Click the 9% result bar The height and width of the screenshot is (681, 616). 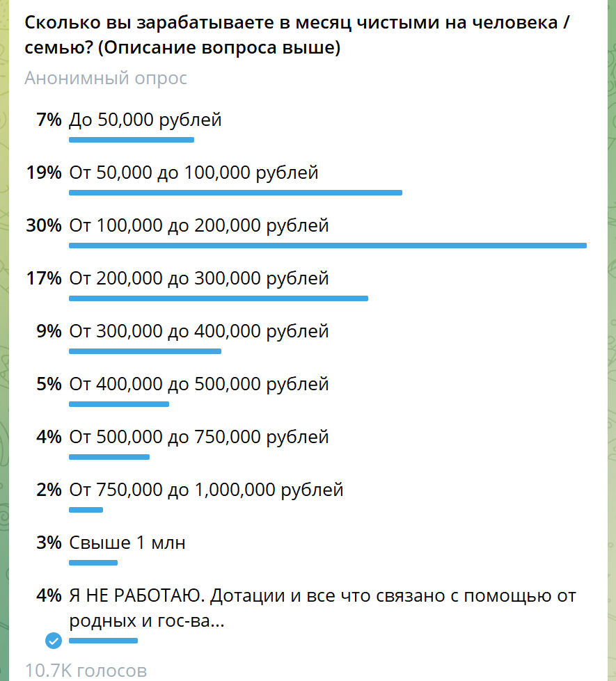(x=145, y=351)
